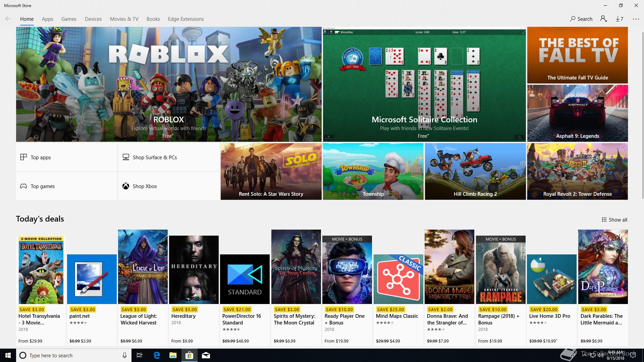Open the Shop Xbox tile
Image resolution: width=644 pixels, height=362 pixels.
pyautogui.click(x=169, y=186)
